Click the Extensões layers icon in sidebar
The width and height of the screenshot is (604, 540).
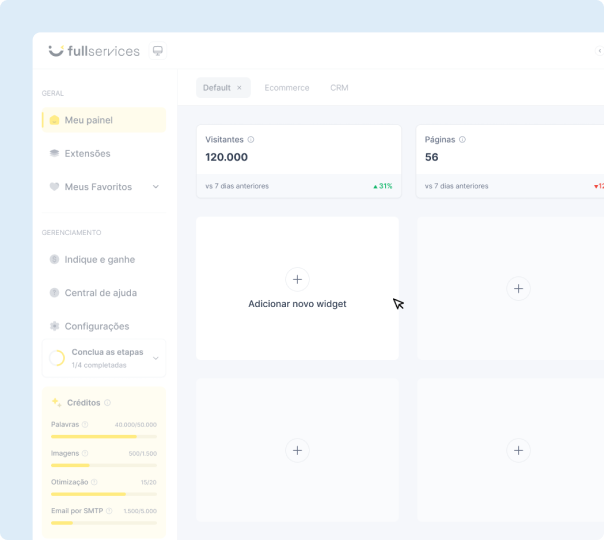(55, 153)
